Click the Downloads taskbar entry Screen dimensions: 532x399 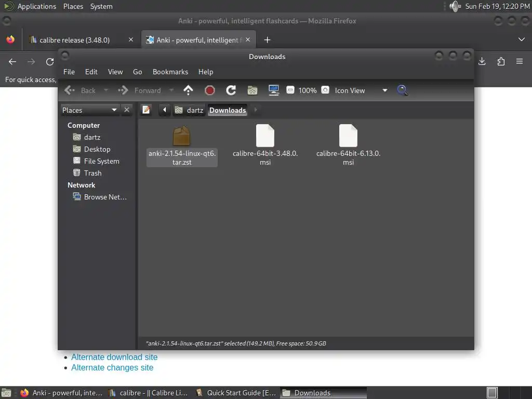(x=324, y=393)
